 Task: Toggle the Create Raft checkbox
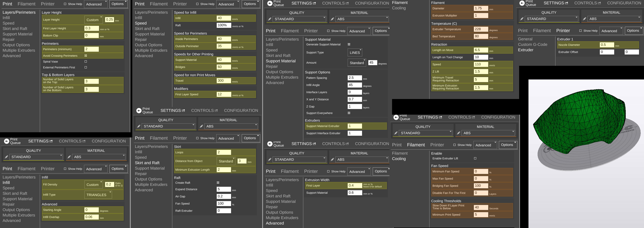tap(218, 183)
